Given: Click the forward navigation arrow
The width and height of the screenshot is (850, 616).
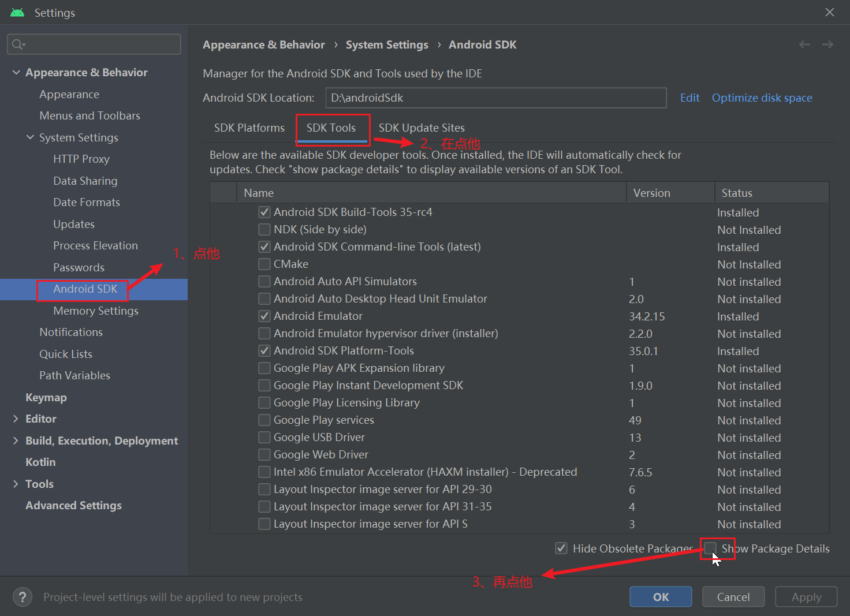Looking at the screenshot, I should point(827,44).
